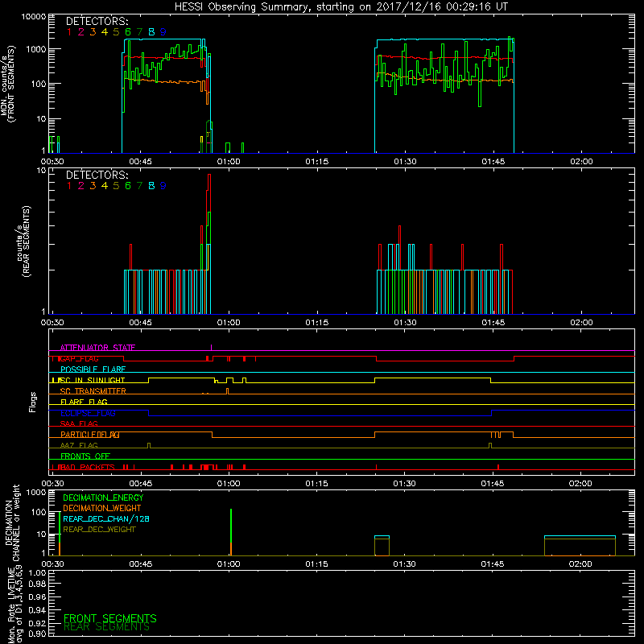This screenshot has width=644, height=644.
Task: Click the FLARE_FLAG label
Action: point(84,402)
